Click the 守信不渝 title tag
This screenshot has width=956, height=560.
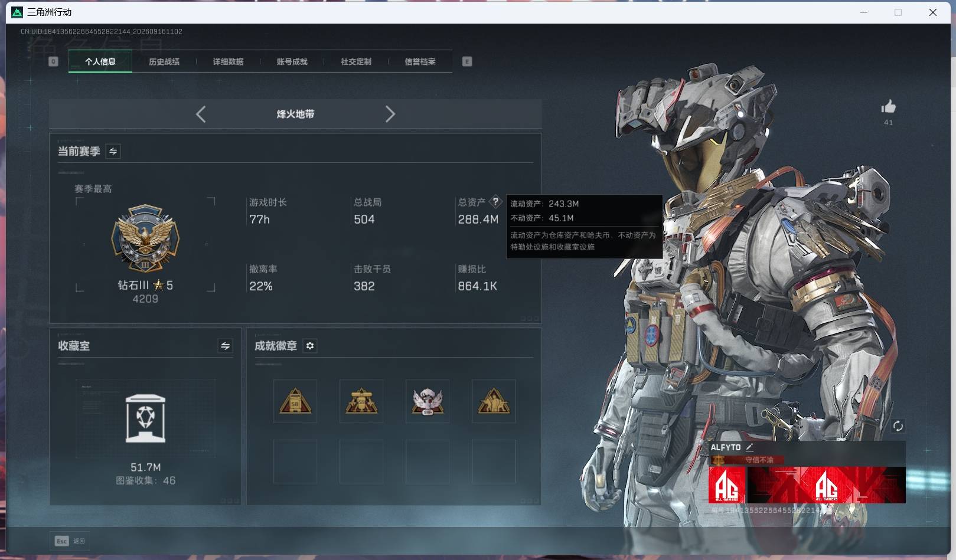(x=759, y=460)
